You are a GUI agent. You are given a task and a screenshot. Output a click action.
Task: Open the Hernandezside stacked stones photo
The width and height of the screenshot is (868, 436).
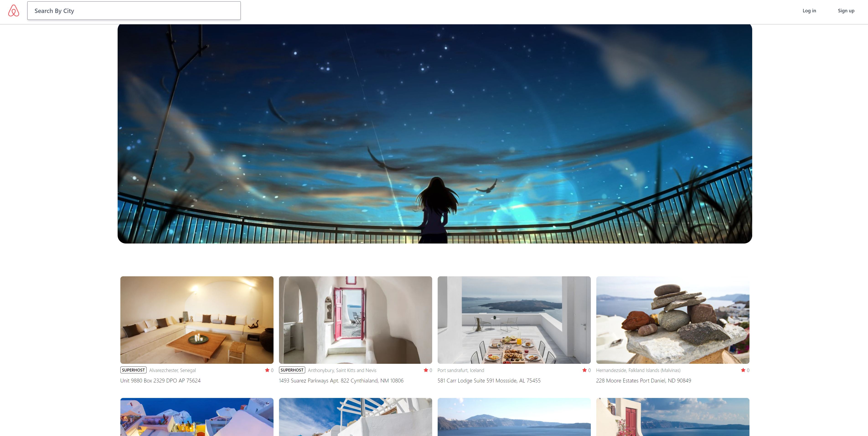coord(672,320)
